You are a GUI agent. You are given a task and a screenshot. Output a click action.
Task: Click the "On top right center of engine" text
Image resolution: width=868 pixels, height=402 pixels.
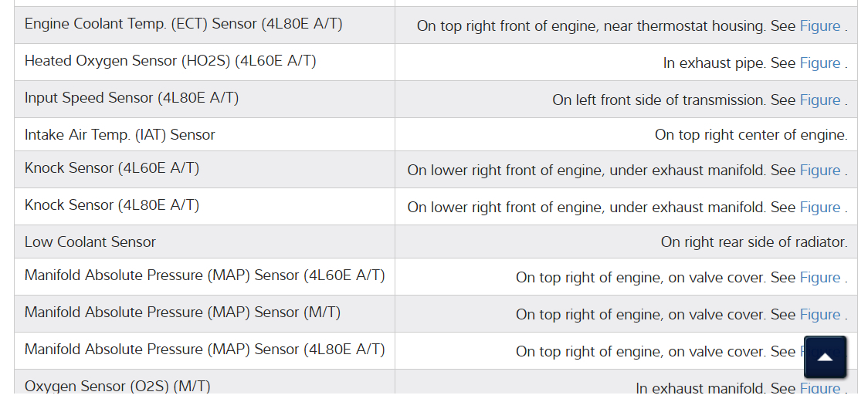click(x=751, y=135)
